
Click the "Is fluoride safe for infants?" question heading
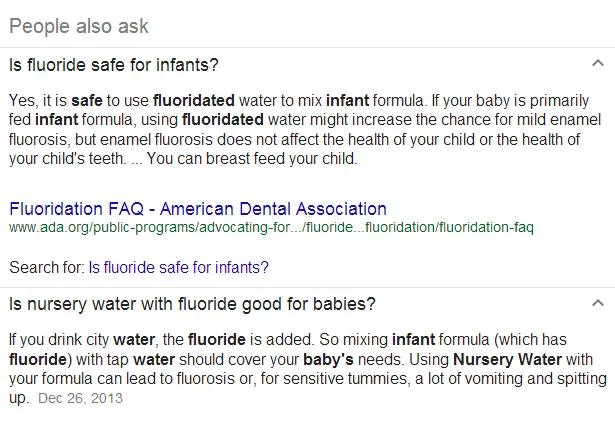113,66
